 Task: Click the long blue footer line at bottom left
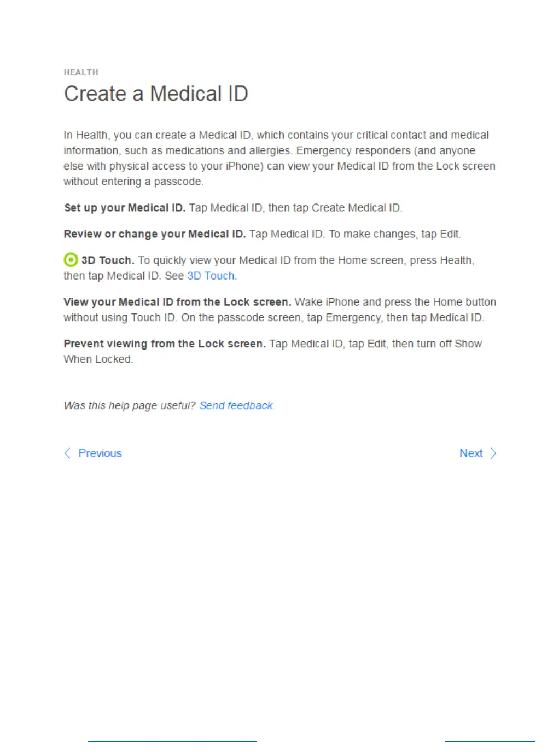(x=172, y=741)
